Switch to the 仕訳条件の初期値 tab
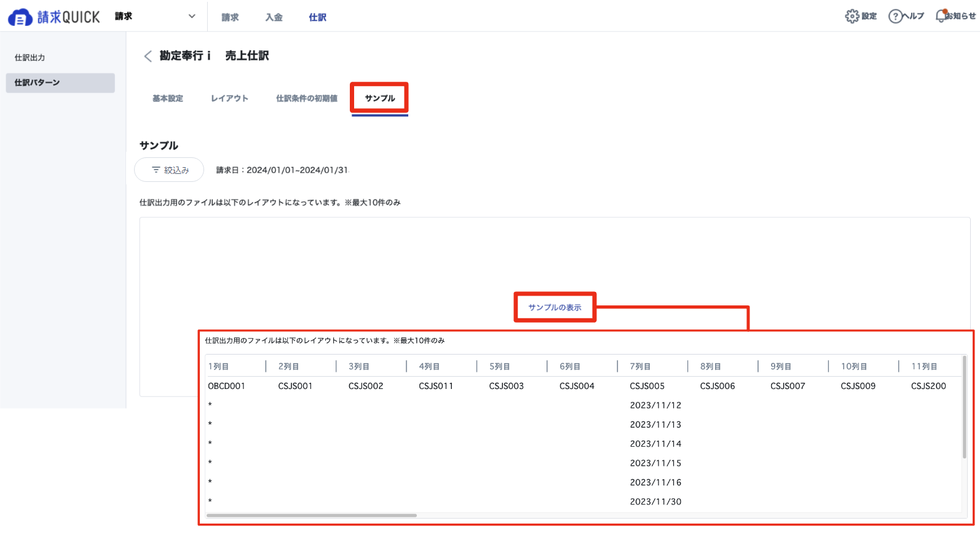This screenshot has width=980, height=542. 307,98
